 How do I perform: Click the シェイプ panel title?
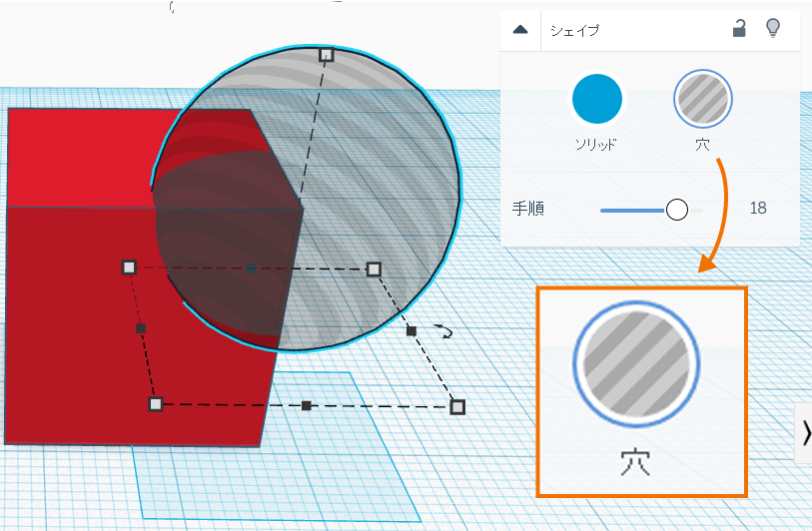(x=575, y=31)
